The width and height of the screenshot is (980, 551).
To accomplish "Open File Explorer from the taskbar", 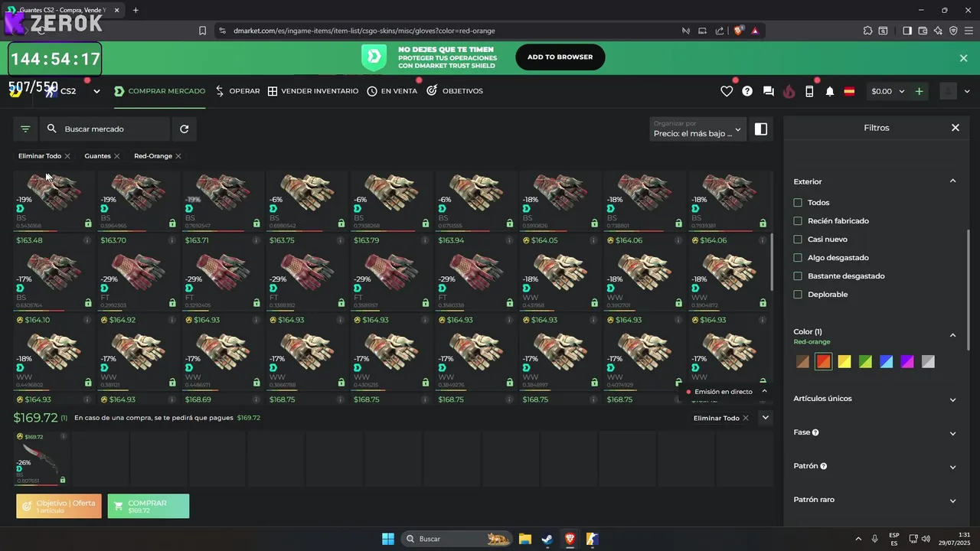I will click(x=524, y=539).
